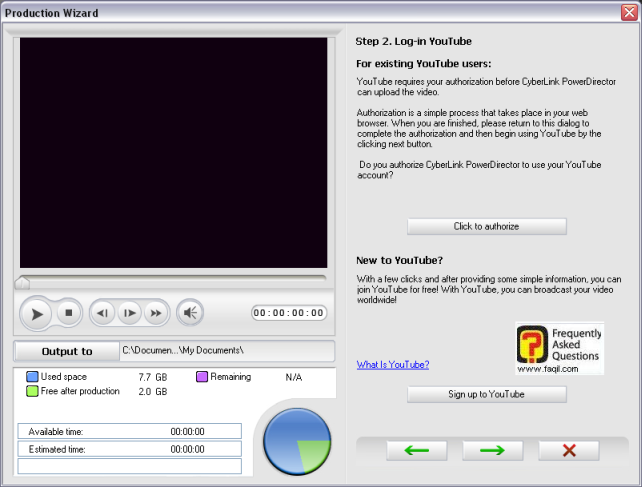Open the Output to folder chooser
Image resolution: width=642 pixels, height=487 pixels.
[x=67, y=351]
